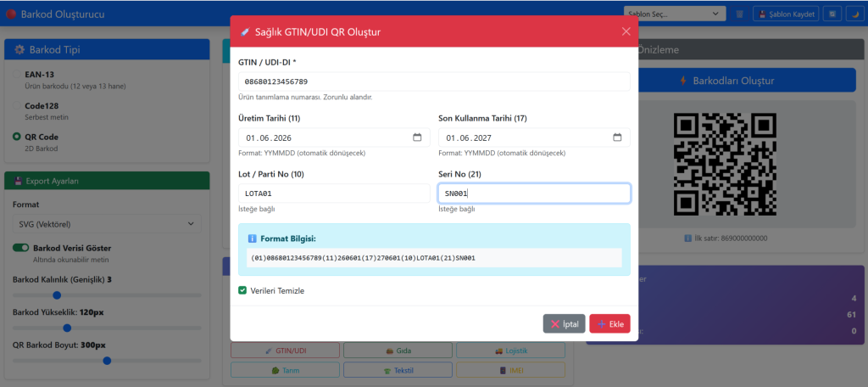Open calendar picker for Üretim Tarihi
The image size is (868, 387).
point(417,137)
